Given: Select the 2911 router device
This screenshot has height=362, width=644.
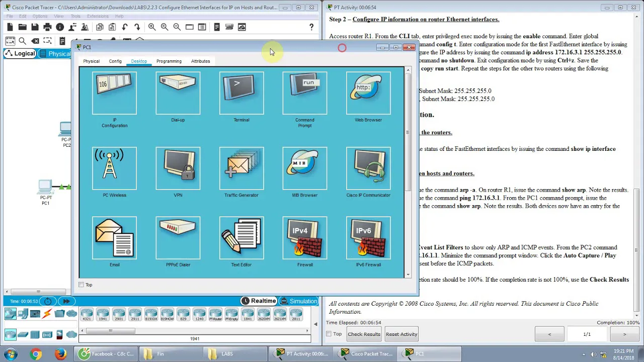Looking at the screenshot, I should 135,315.
